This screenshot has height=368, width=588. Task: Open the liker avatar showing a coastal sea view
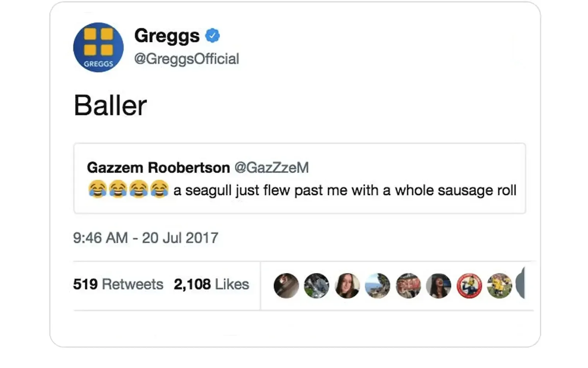click(377, 285)
